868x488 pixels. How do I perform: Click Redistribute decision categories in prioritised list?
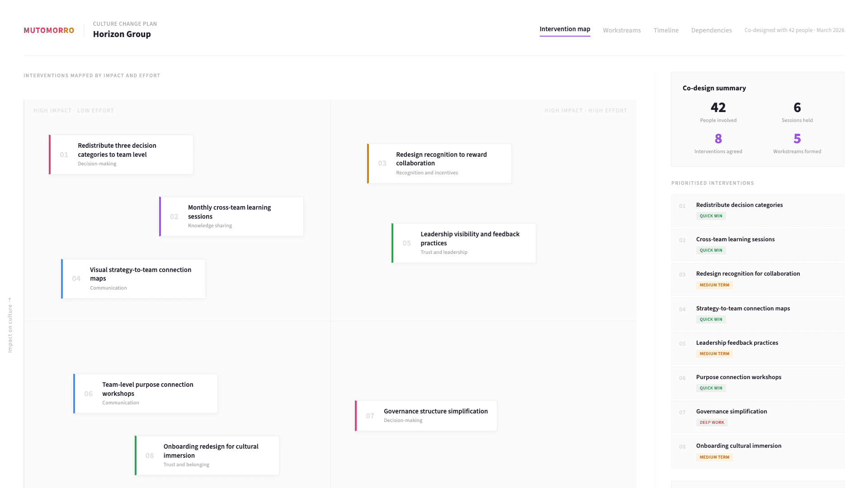click(758, 210)
